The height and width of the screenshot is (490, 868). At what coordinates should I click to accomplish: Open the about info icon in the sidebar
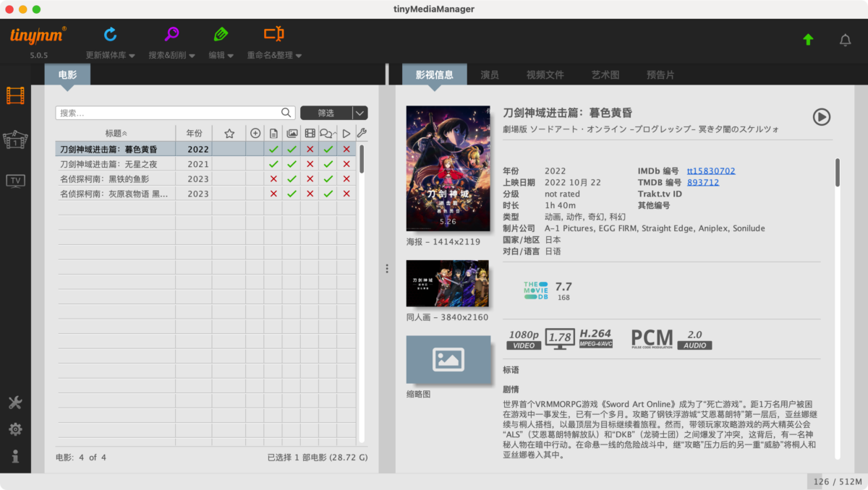coord(15,456)
